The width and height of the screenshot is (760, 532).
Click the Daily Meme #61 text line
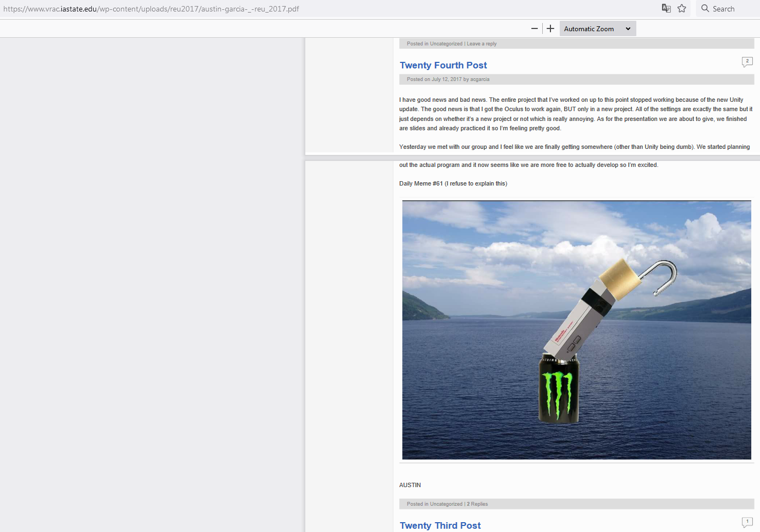tap(453, 183)
